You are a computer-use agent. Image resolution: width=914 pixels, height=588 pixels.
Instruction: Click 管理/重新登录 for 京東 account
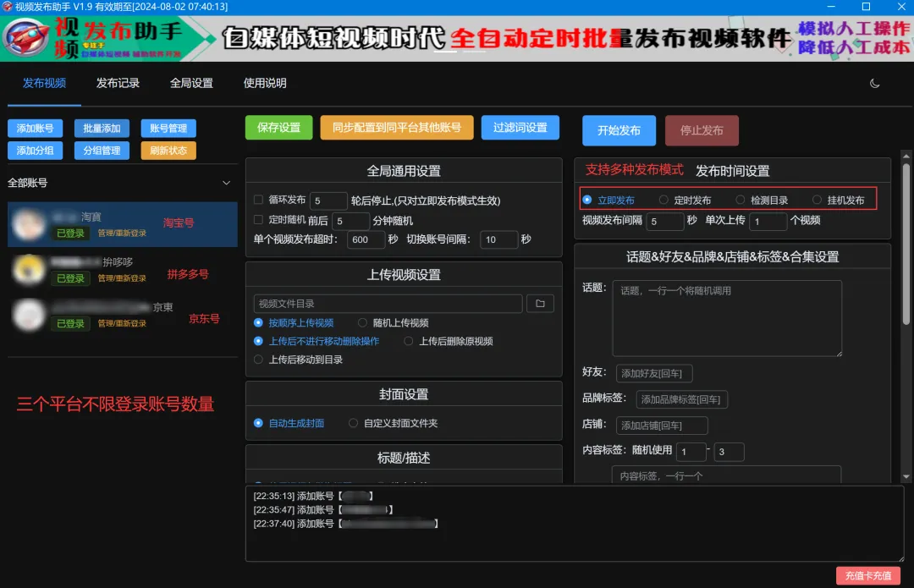(122, 323)
